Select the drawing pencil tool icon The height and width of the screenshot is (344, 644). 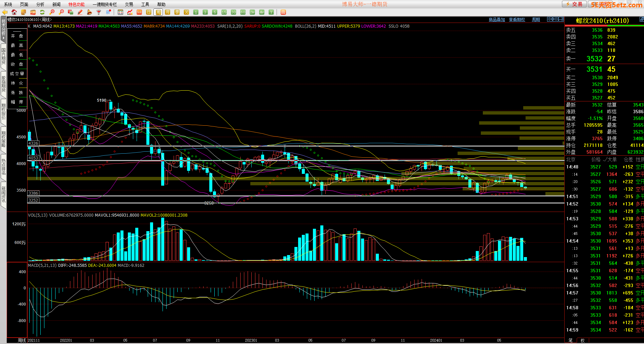80,12
